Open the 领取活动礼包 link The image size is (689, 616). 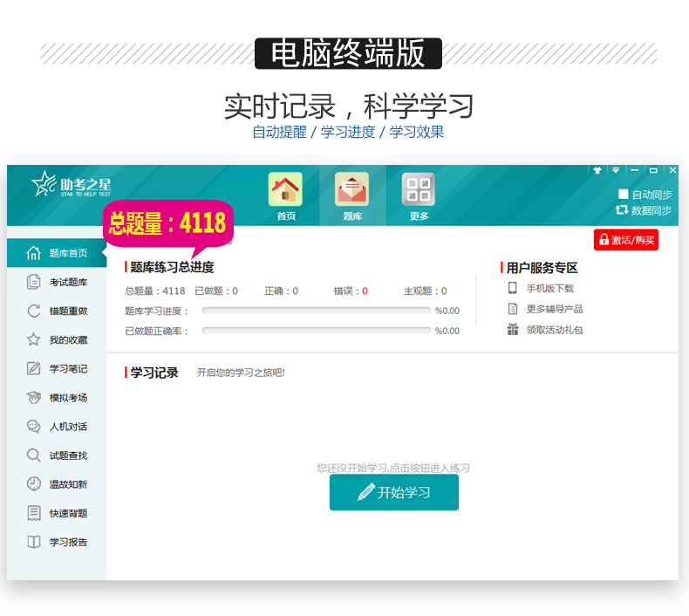click(x=555, y=329)
